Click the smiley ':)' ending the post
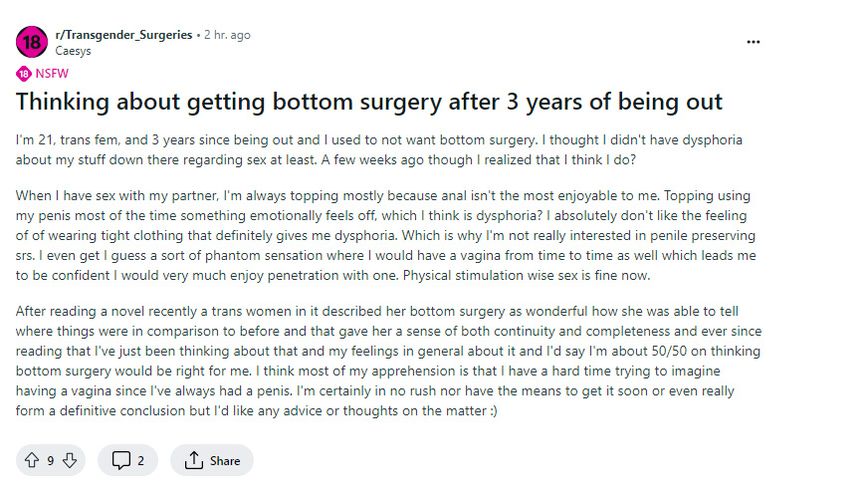The height and width of the screenshot is (501, 868). 494,411
